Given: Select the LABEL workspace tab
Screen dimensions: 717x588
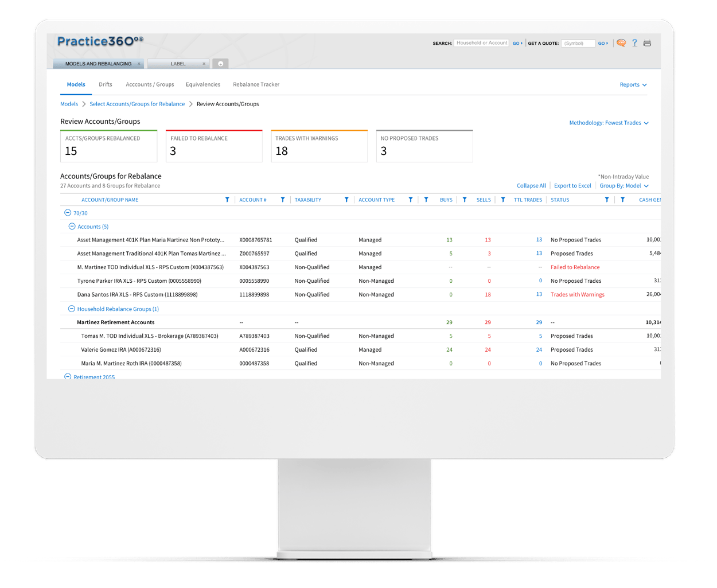Looking at the screenshot, I should coord(178,64).
